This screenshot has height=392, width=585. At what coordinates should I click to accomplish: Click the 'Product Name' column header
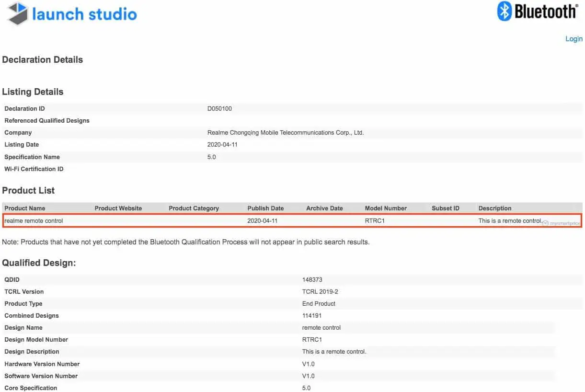pyautogui.click(x=25, y=208)
